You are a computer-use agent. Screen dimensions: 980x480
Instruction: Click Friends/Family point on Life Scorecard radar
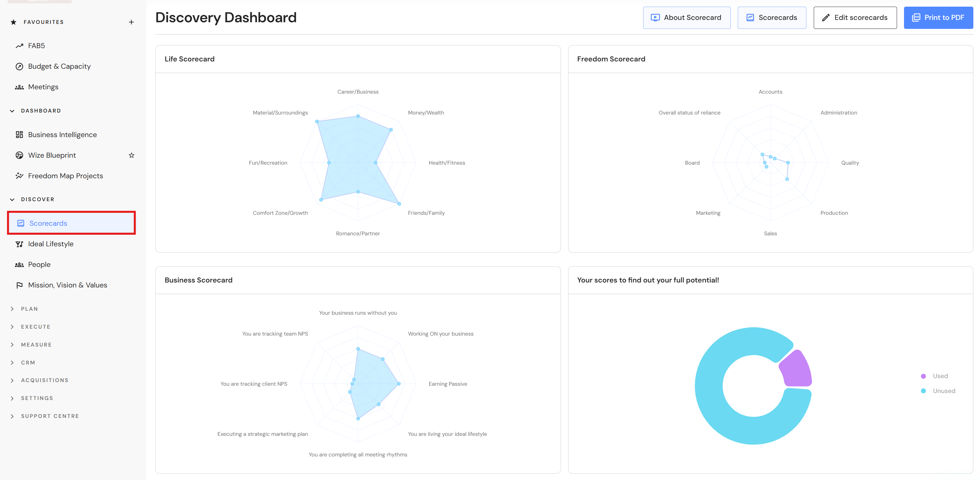click(x=399, y=204)
